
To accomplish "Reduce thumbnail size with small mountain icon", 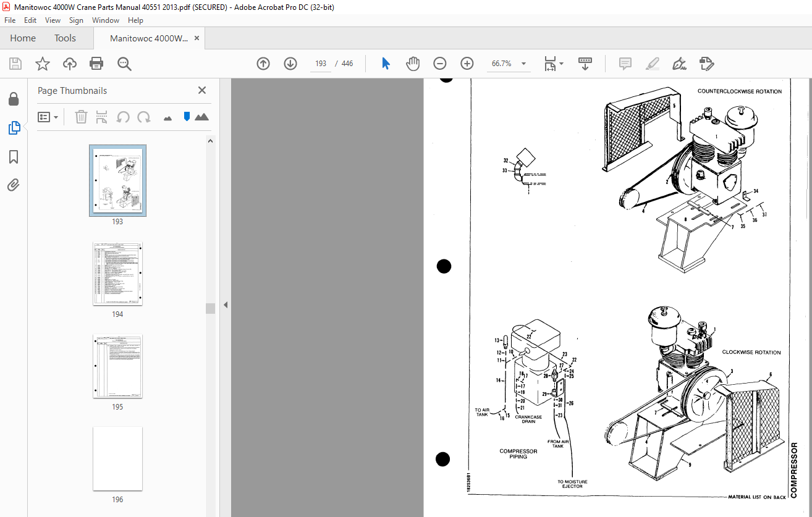I will 167,118.
